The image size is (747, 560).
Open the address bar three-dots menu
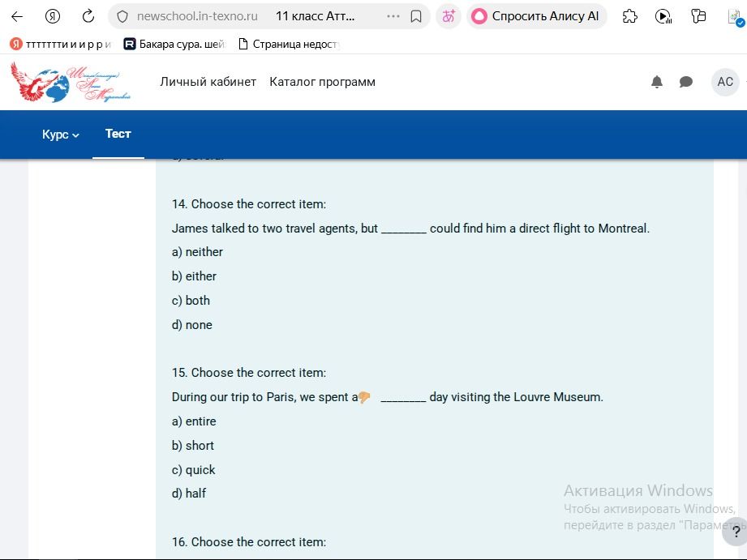(393, 16)
